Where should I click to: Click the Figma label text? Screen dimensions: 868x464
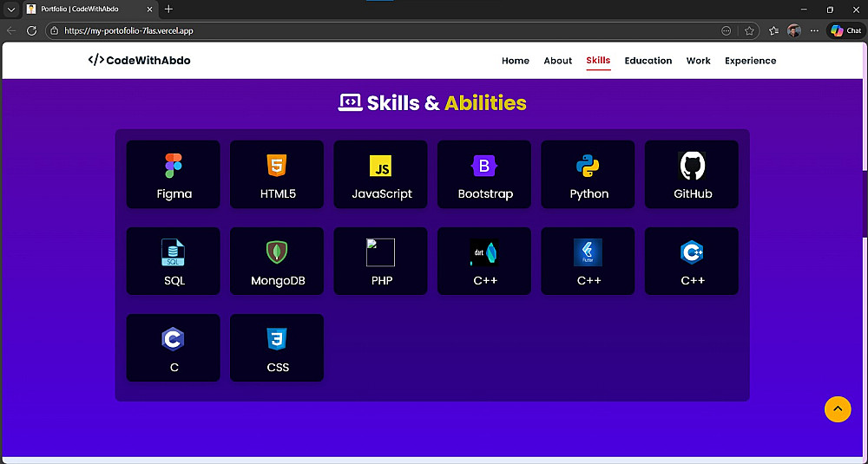174,194
